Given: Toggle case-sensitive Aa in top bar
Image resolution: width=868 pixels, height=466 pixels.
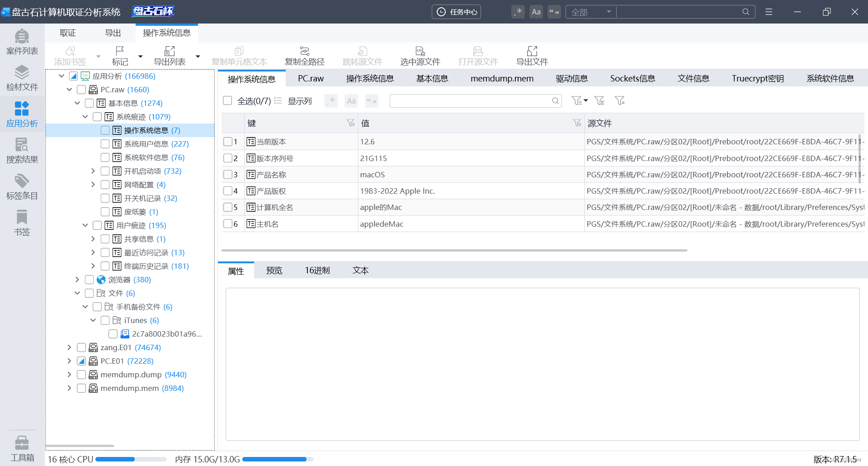Looking at the screenshot, I should 536,12.
